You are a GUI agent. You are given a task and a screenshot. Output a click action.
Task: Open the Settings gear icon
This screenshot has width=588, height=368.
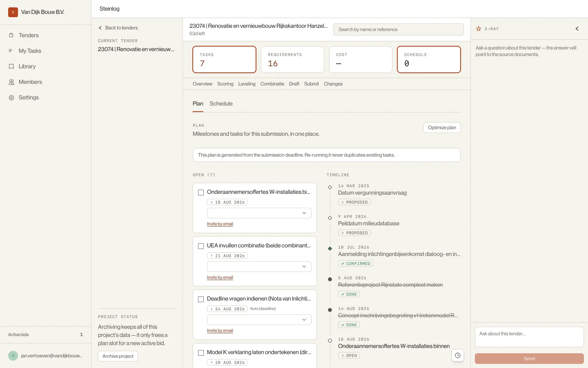pyautogui.click(x=11, y=97)
